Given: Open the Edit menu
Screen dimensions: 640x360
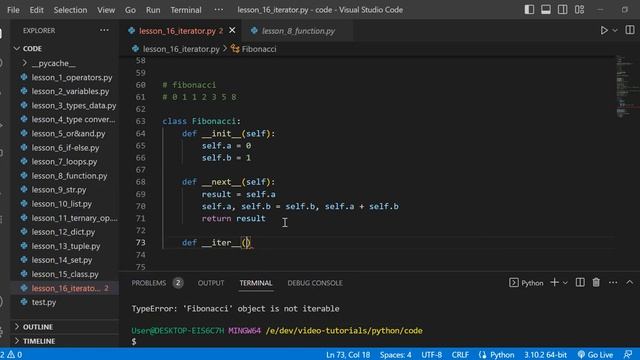Looking at the screenshot, I should point(36,10).
